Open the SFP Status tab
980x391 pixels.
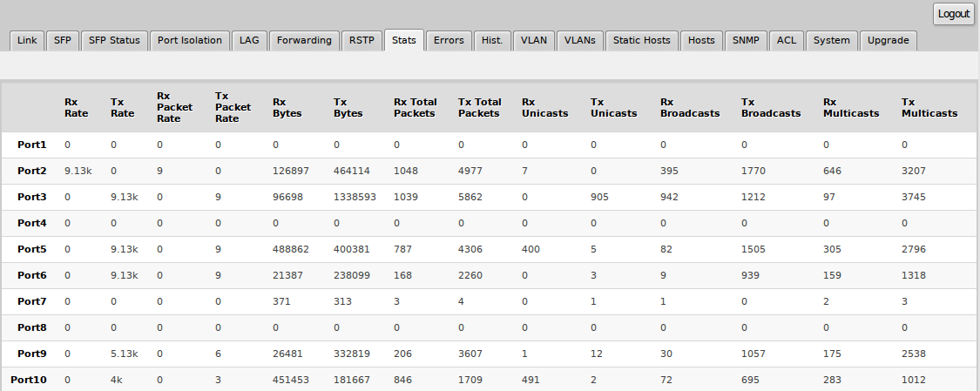[114, 40]
